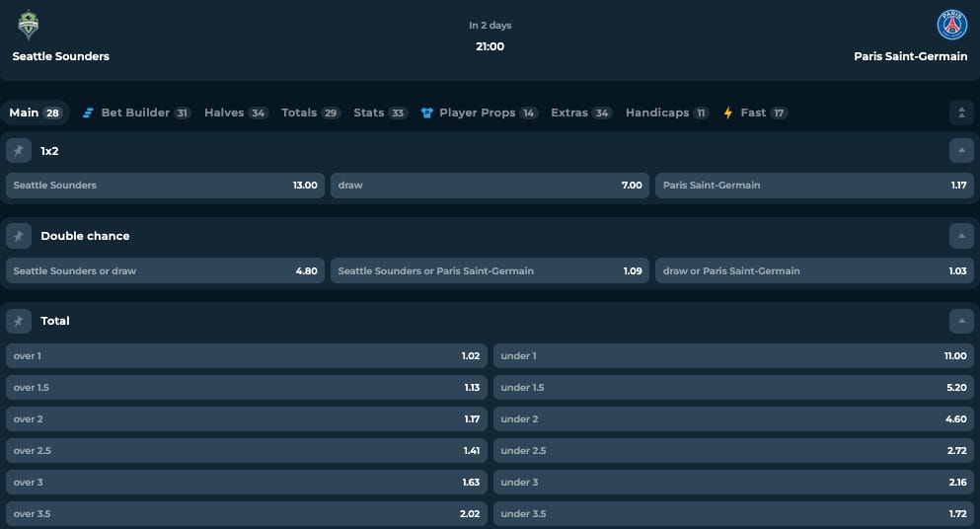Image resolution: width=980 pixels, height=529 pixels.
Task: Select over 2 at 1.17
Action: coord(247,418)
